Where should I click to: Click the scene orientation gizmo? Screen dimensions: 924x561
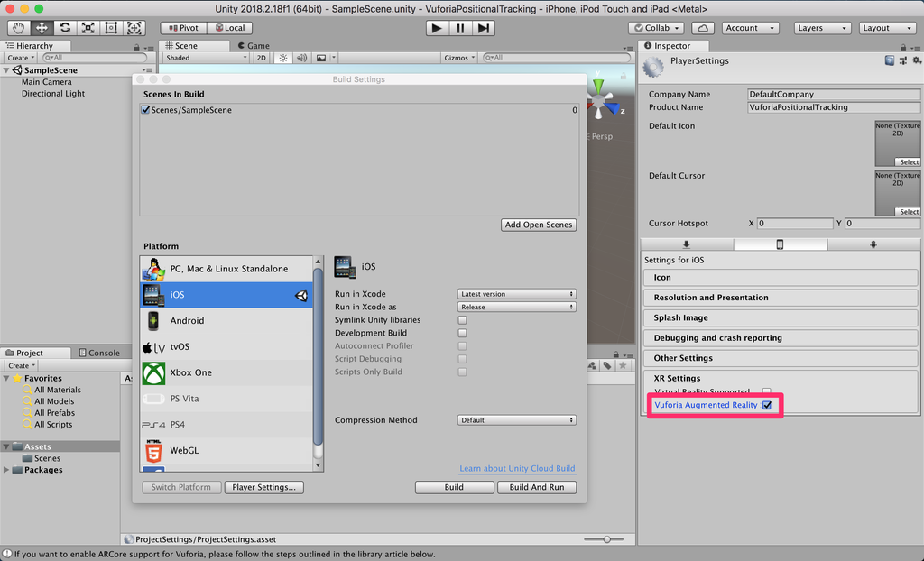600,101
